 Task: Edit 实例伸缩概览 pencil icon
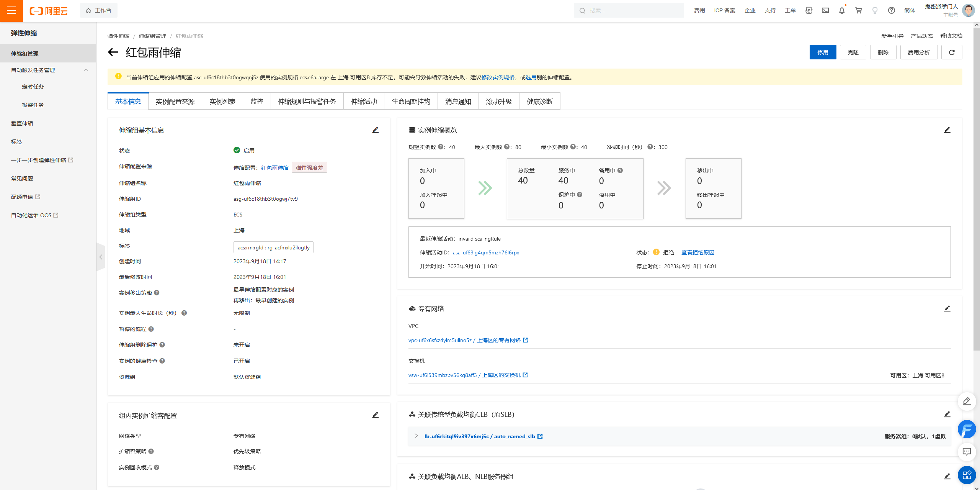(x=947, y=130)
